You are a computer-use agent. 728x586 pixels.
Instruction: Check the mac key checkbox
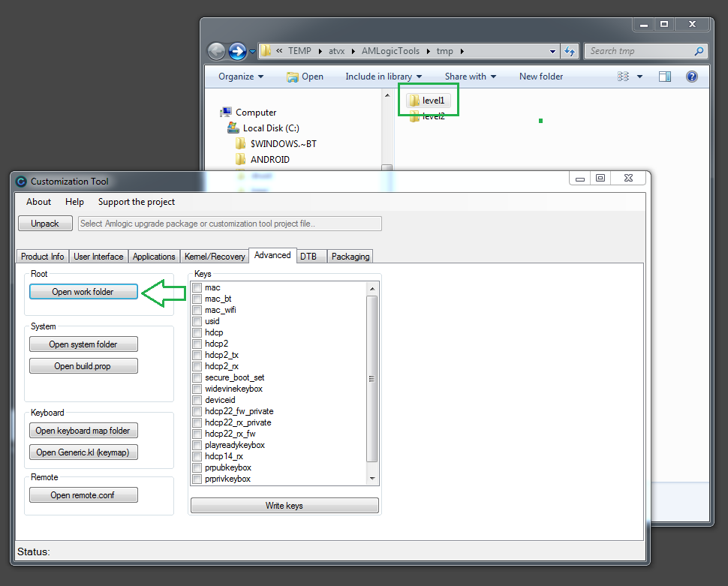197,288
